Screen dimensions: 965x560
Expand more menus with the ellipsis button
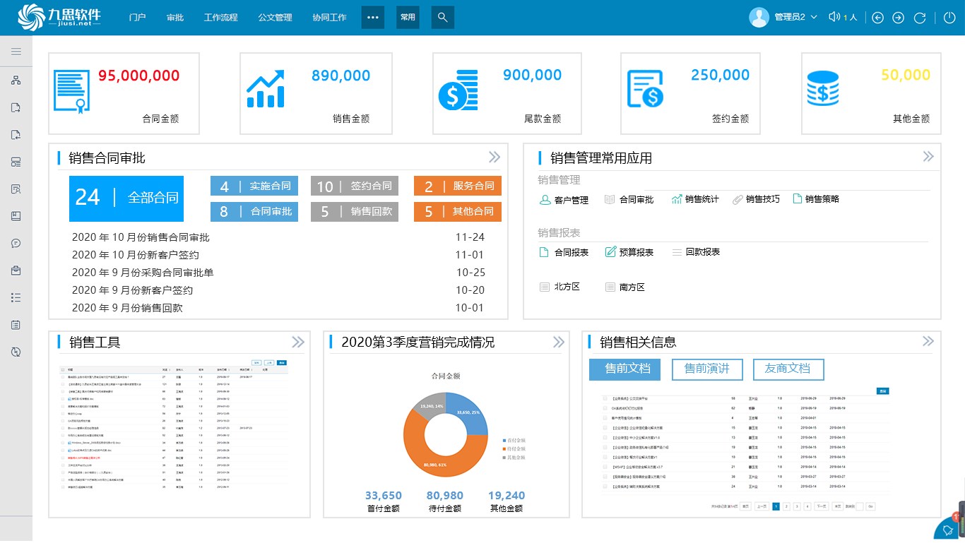click(373, 17)
